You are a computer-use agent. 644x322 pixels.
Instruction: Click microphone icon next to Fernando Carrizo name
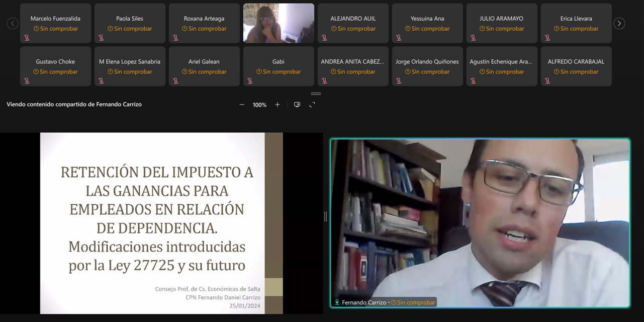pos(337,302)
